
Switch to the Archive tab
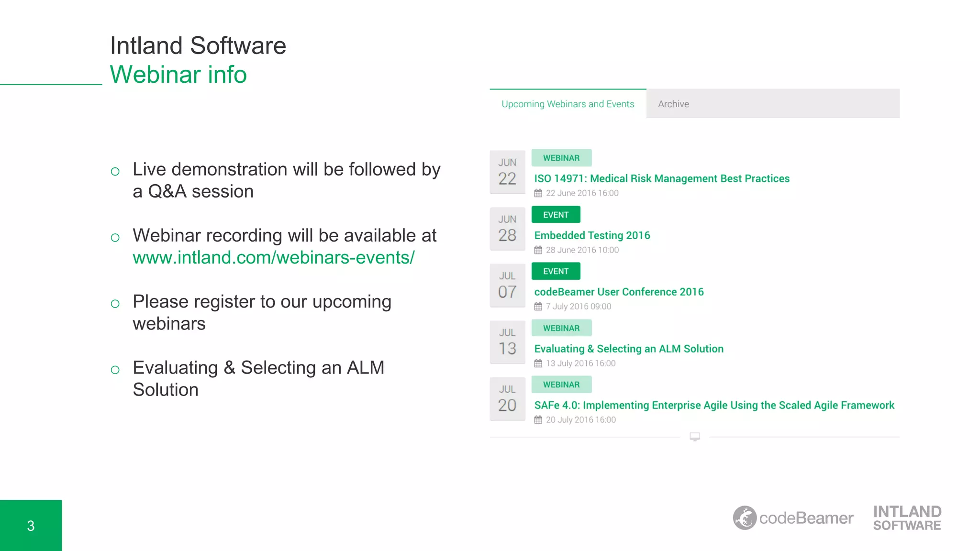click(673, 104)
